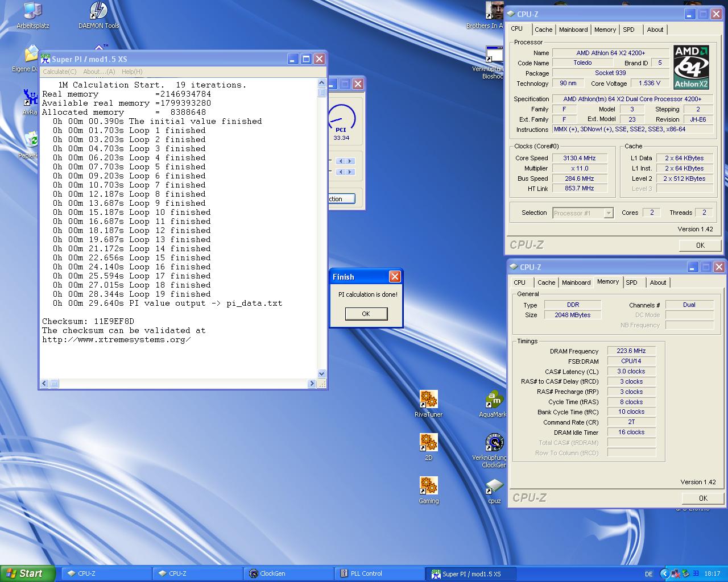728x582 pixels.
Task: Open Help(H) menu in Super PI
Action: click(x=132, y=72)
